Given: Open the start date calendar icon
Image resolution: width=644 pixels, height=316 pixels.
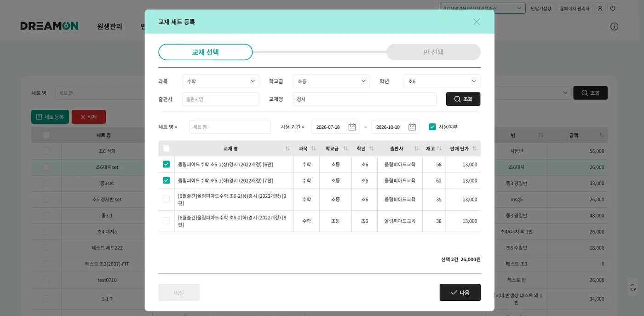Looking at the screenshot, I should 352,127.
